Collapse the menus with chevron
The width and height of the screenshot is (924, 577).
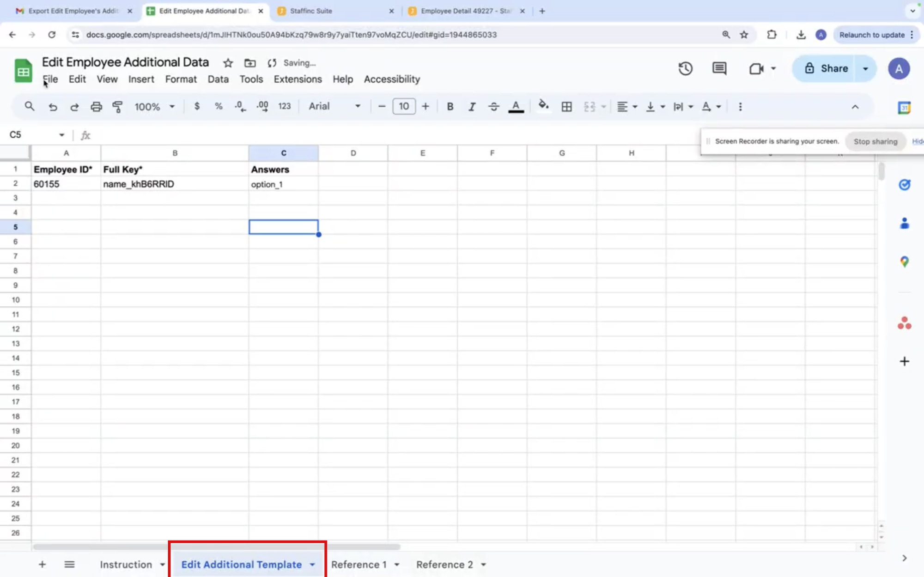[855, 107]
